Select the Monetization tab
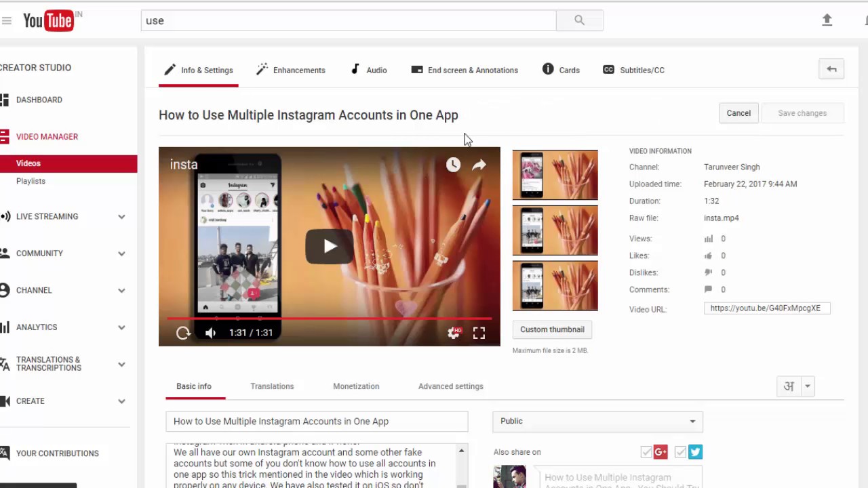The image size is (868, 488). [x=356, y=386]
